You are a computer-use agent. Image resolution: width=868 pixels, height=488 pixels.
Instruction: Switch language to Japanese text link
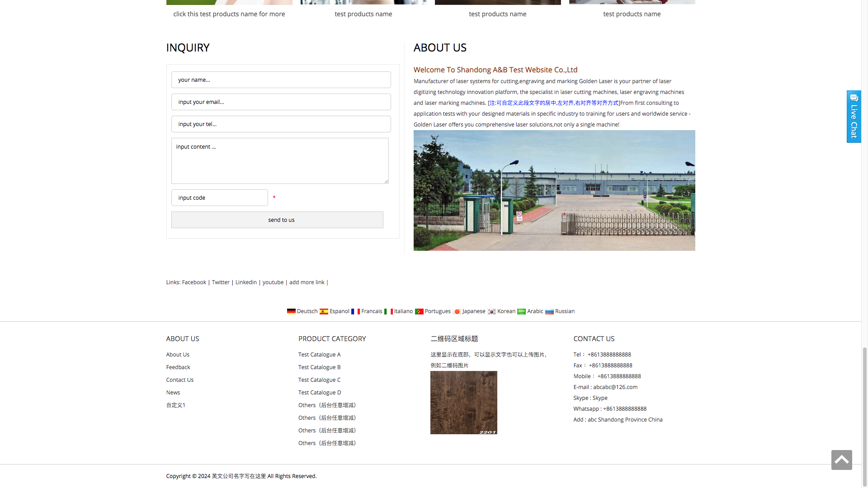474,311
